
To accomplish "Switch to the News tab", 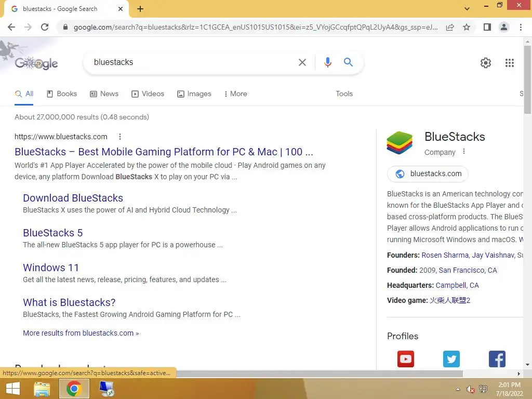I will point(104,94).
